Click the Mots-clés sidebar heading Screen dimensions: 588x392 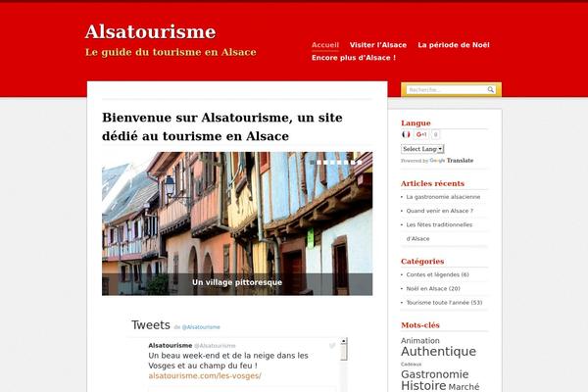click(420, 325)
